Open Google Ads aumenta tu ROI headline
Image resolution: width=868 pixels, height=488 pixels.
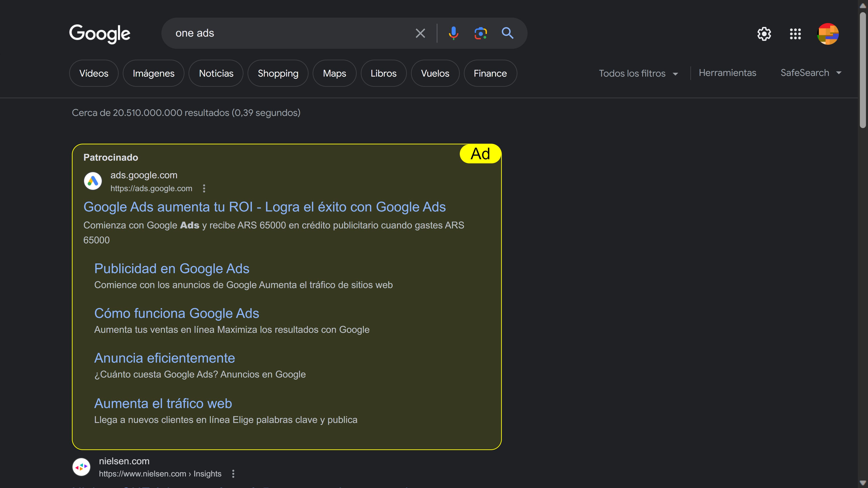(264, 207)
